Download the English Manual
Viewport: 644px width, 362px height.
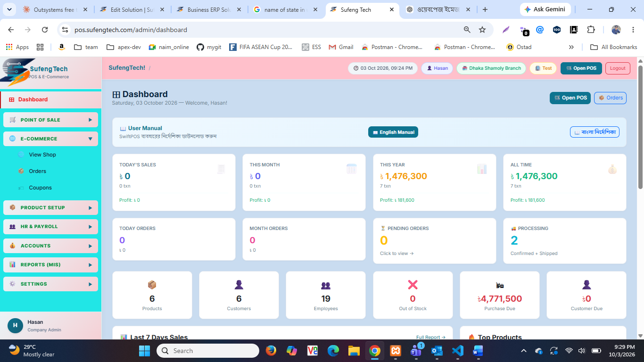click(393, 132)
